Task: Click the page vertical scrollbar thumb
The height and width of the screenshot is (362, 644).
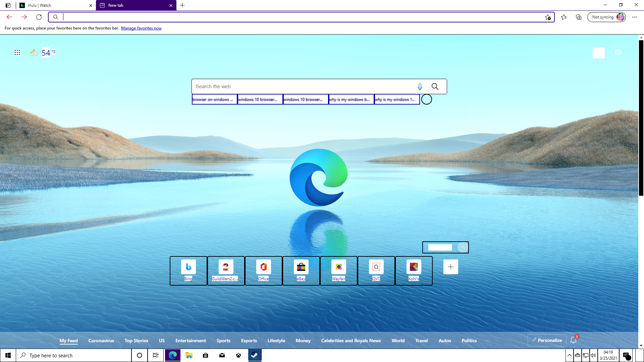Action: point(641,117)
